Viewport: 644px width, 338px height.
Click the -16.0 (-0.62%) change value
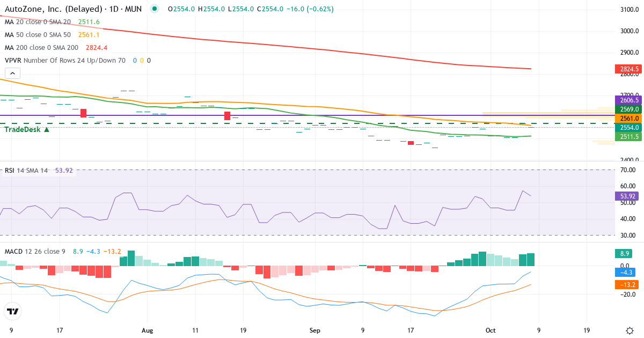pos(310,9)
